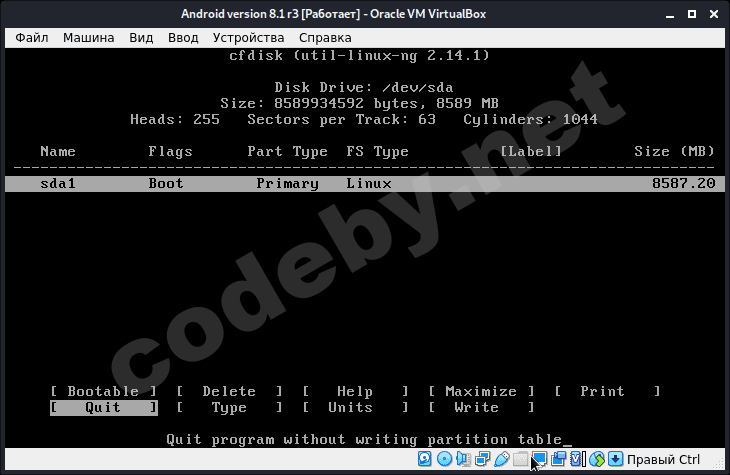Select the Type option in cfdisk
This screenshot has width=730, height=475.
[x=229, y=407]
